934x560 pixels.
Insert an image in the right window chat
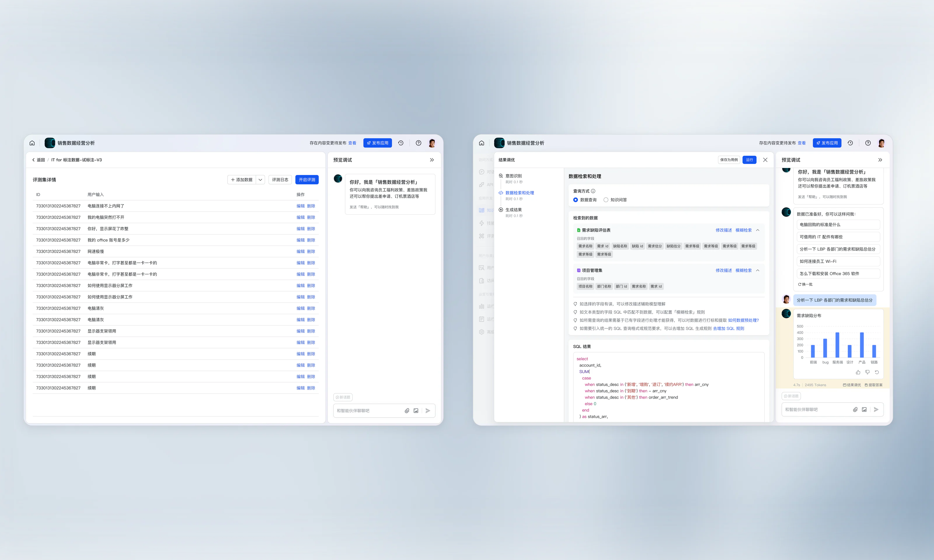pyautogui.click(x=864, y=409)
